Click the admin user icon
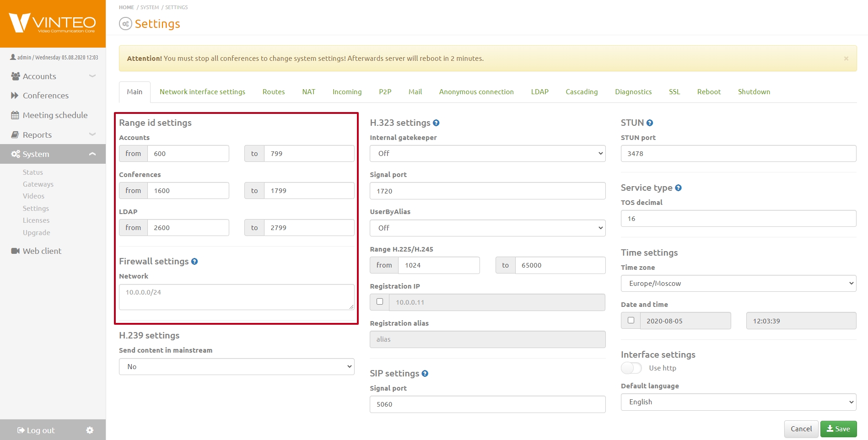This screenshot has height=440, width=868. pos(13,58)
